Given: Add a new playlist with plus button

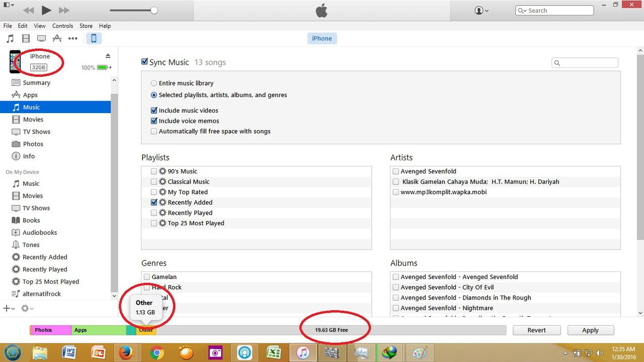Looking at the screenshot, I should pyautogui.click(x=9, y=308).
